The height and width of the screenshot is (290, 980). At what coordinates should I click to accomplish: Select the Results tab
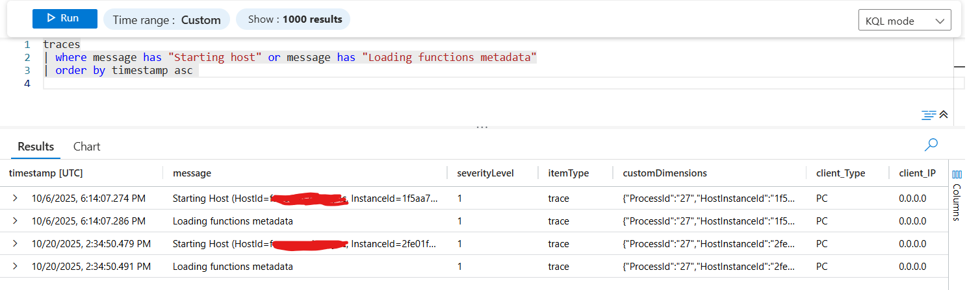click(x=36, y=147)
